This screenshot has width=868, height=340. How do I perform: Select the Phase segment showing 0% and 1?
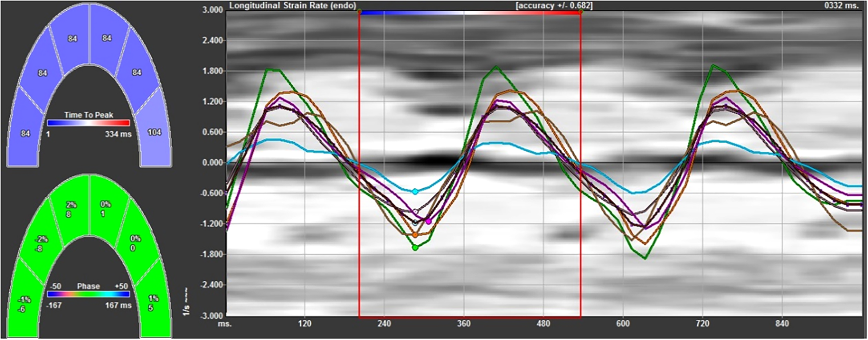coord(105,209)
